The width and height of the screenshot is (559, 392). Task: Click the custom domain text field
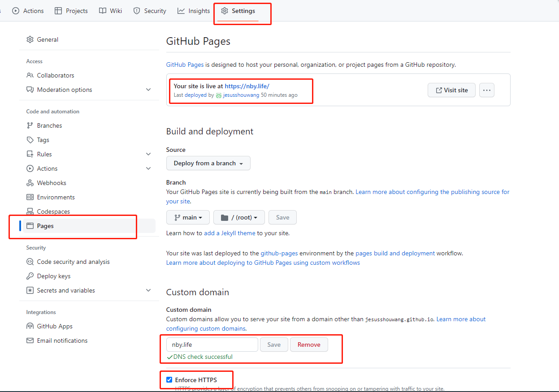pyautogui.click(x=212, y=345)
